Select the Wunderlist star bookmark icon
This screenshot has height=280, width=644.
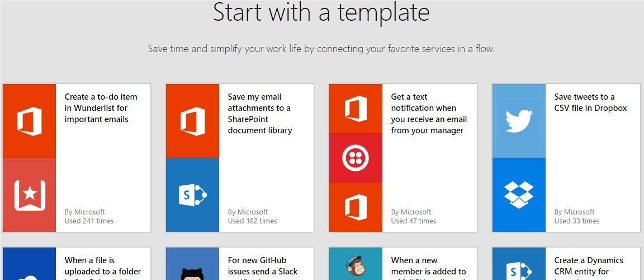(x=29, y=195)
